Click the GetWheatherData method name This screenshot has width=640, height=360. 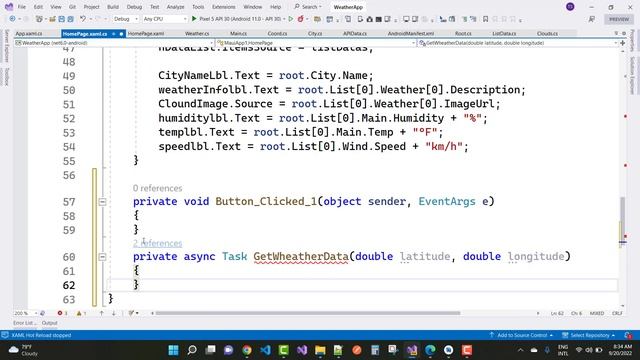301,257
